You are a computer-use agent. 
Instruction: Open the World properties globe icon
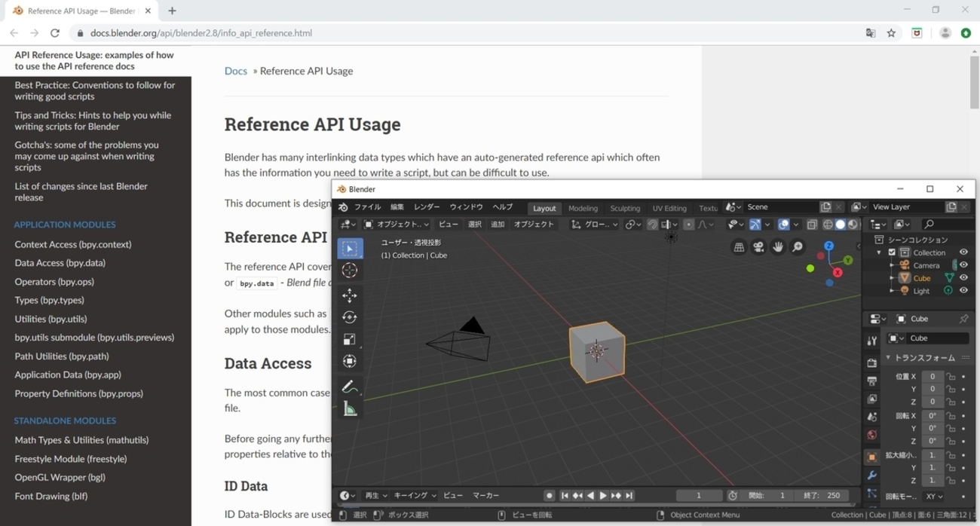[872, 436]
